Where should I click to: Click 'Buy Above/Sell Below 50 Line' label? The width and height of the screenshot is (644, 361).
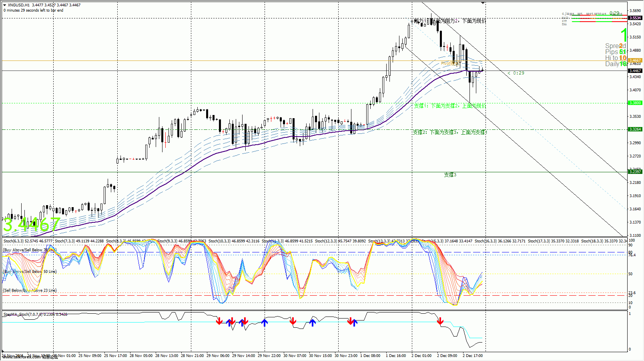[x=30, y=272]
